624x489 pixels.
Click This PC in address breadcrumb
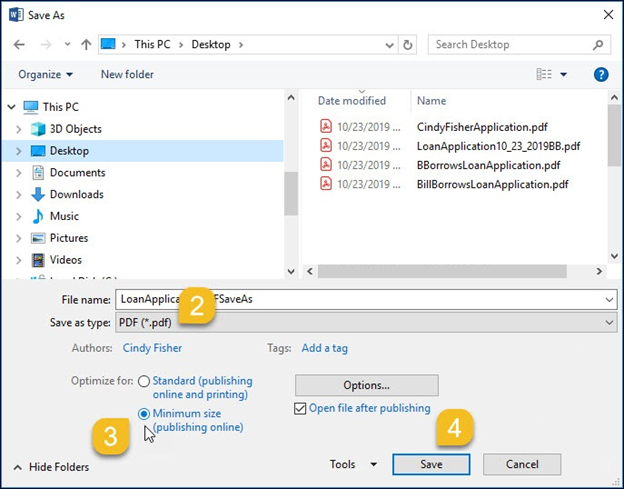coord(152,44)
